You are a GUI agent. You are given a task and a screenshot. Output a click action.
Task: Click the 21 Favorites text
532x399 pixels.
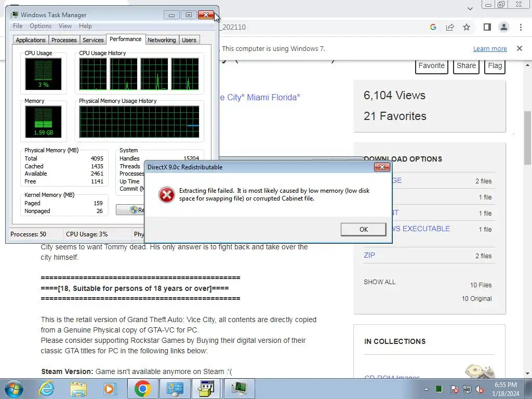pyautogui.click(x=395, y=116)
